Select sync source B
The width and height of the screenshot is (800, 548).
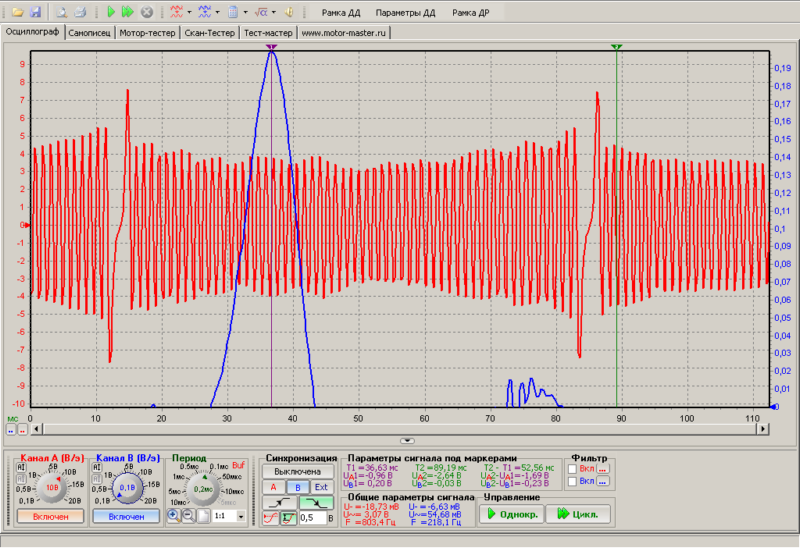298,487
